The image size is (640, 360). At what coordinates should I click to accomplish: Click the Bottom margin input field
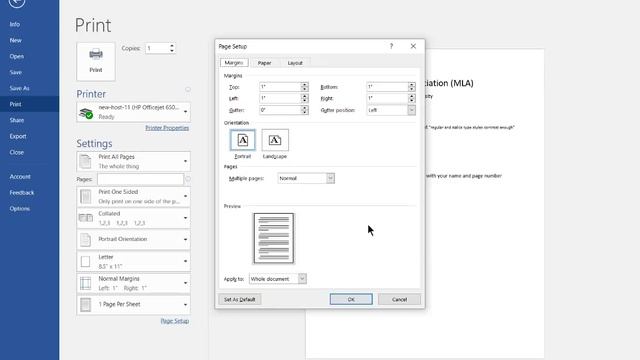click(x=387, y=87)
